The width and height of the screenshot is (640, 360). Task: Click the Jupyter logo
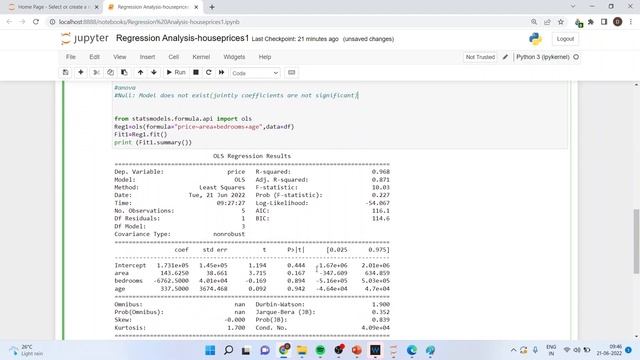[85, 38]
